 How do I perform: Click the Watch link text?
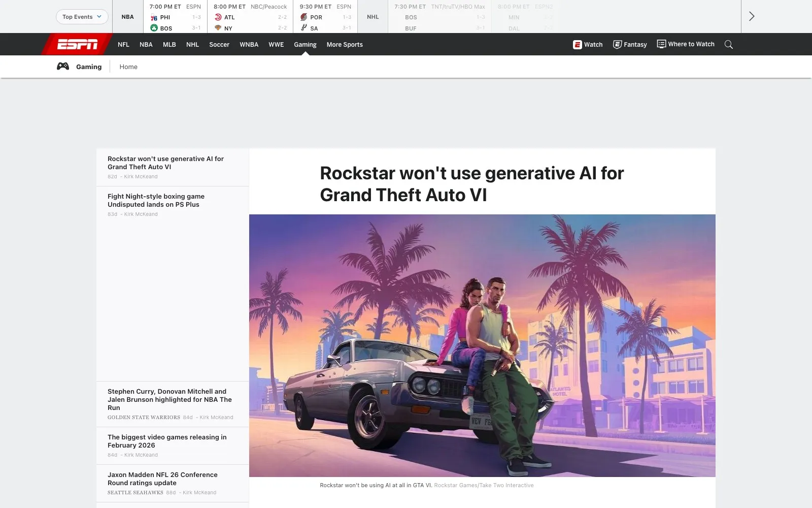pos(593,45)
